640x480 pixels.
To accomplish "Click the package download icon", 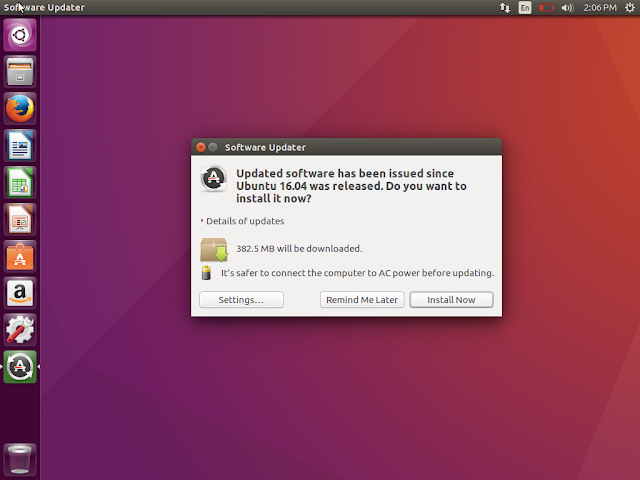I will click(x=214, y=249).
